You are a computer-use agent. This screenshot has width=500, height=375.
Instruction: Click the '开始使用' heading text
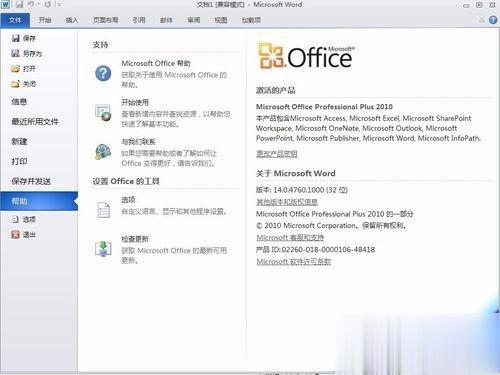click(x=135, y=102)
